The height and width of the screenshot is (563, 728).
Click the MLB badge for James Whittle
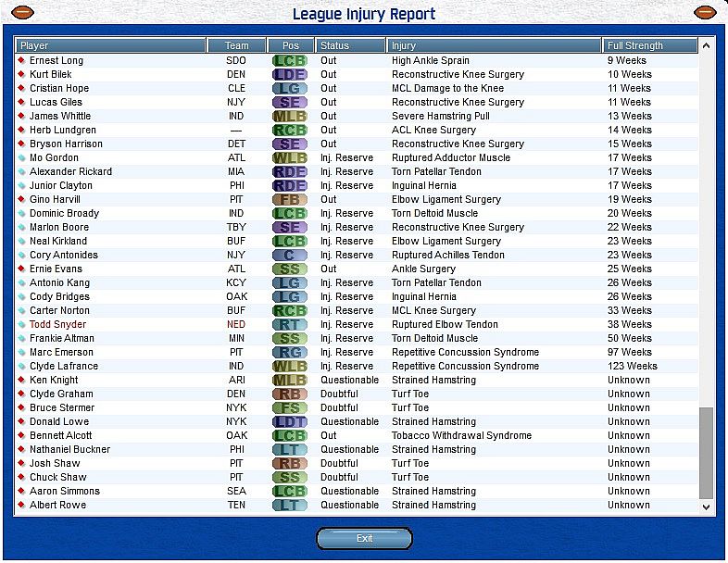(x=290, y=116)
